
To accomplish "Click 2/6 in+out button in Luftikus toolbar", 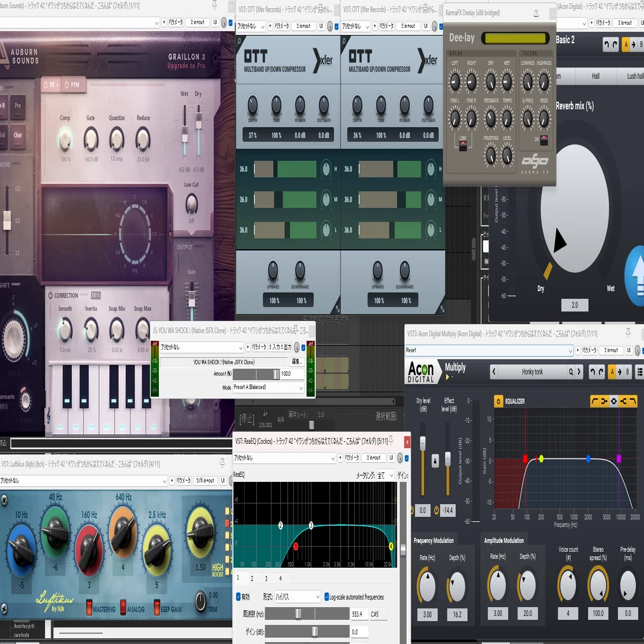I will 205,480.
